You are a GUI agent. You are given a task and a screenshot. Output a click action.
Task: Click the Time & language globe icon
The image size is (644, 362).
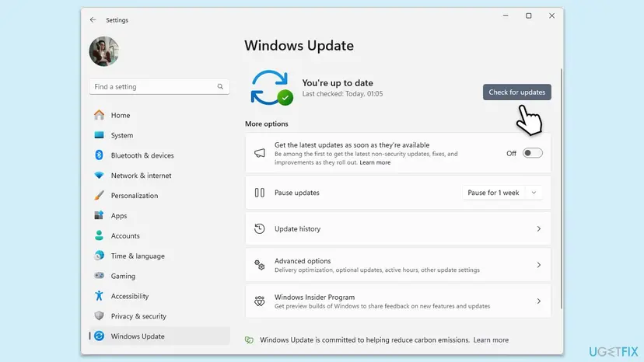[99, 256]
